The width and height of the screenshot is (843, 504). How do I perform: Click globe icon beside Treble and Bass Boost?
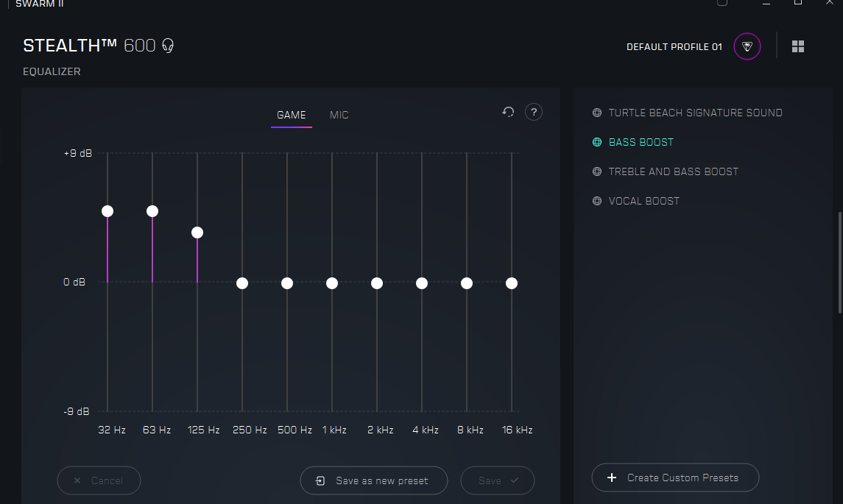pyautogui.click(x=597, y=171)
